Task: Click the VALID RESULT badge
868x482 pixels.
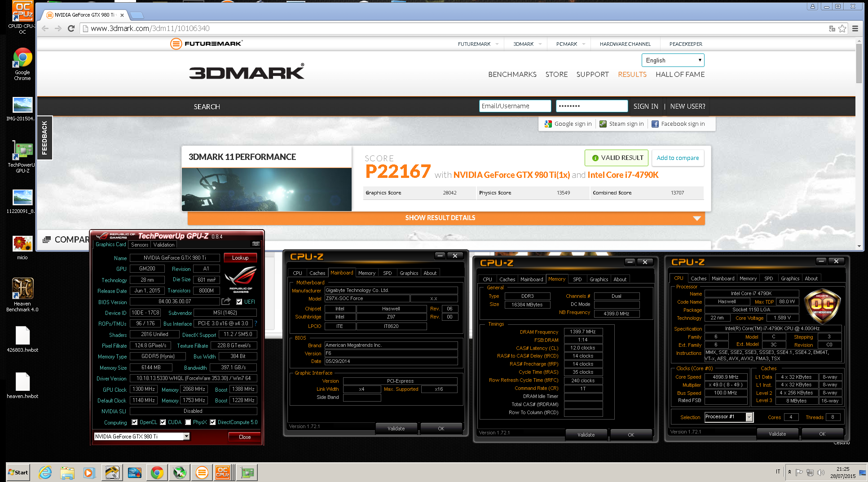Action: 617,158
